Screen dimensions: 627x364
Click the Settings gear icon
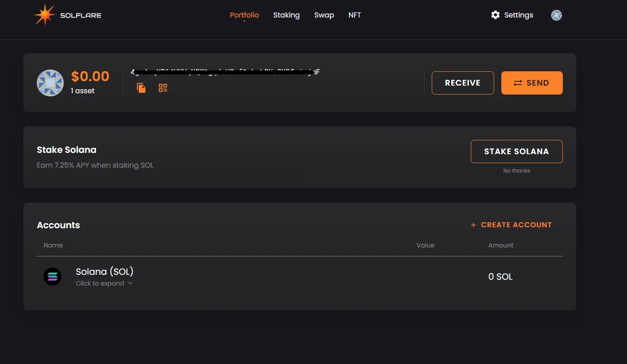495,15
